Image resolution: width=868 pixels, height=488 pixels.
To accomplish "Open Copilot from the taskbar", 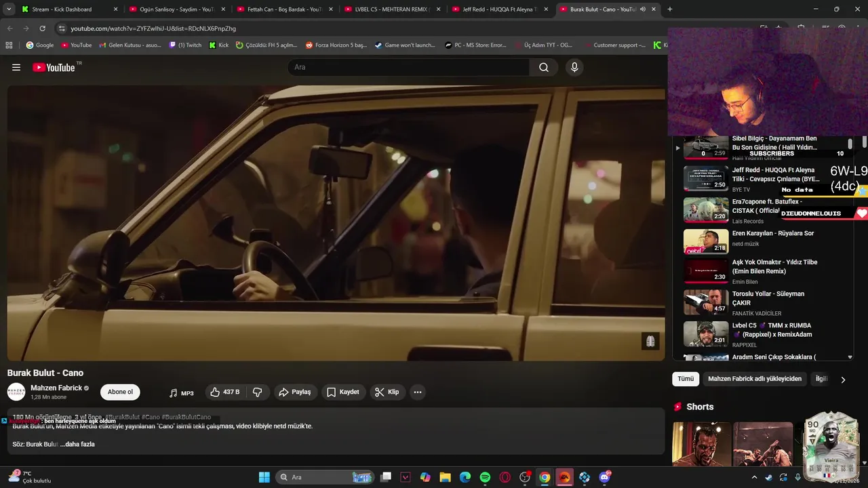I will coord(425,477).
